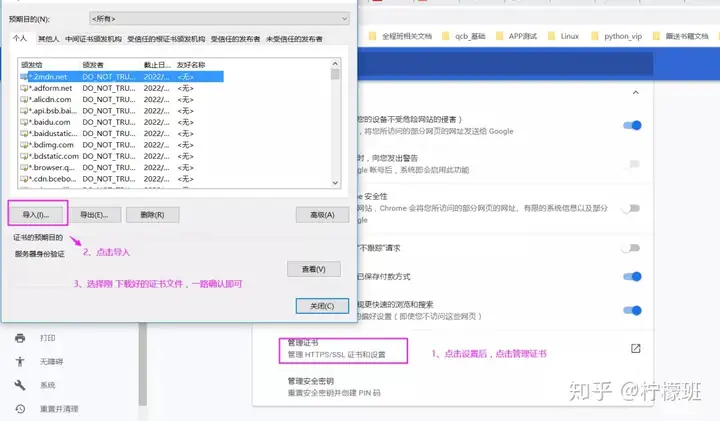Enable the help improve Chrome security toggle
This screenshot has height=421, width=720.
click(631, 208)
